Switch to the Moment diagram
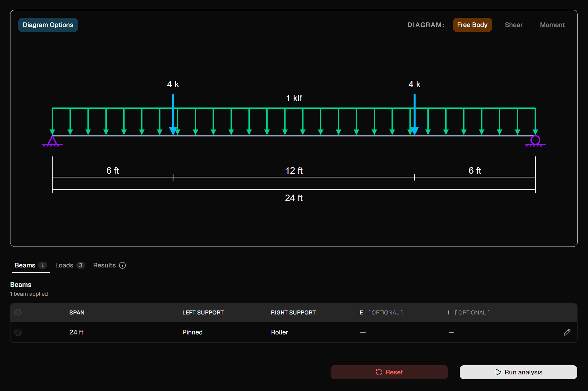The width and height of the screenshot is (588, 391). coord(552,25)
